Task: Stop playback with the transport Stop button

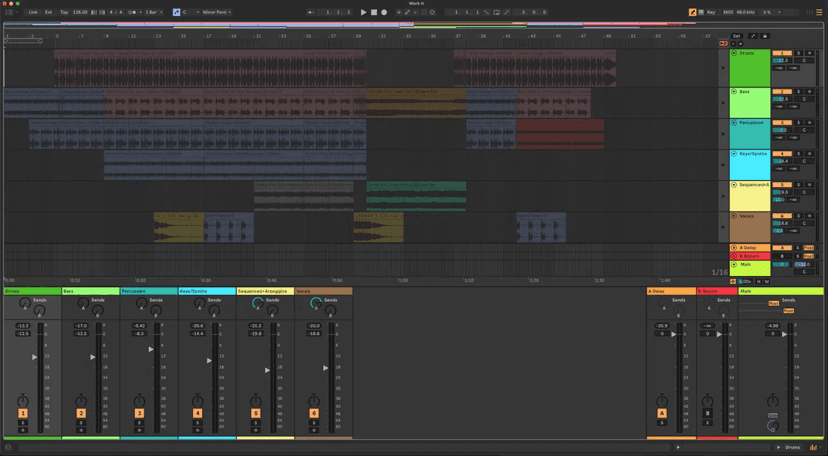Action: 374,12
